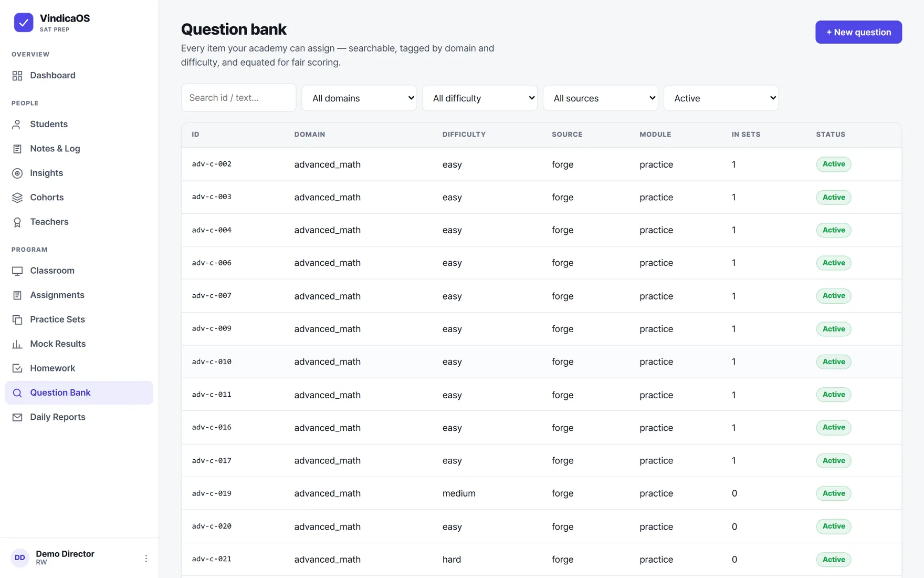The image size is (924, 578).
Task: Click the Mock Results bar chart icon
Action: tap(17, 344)
